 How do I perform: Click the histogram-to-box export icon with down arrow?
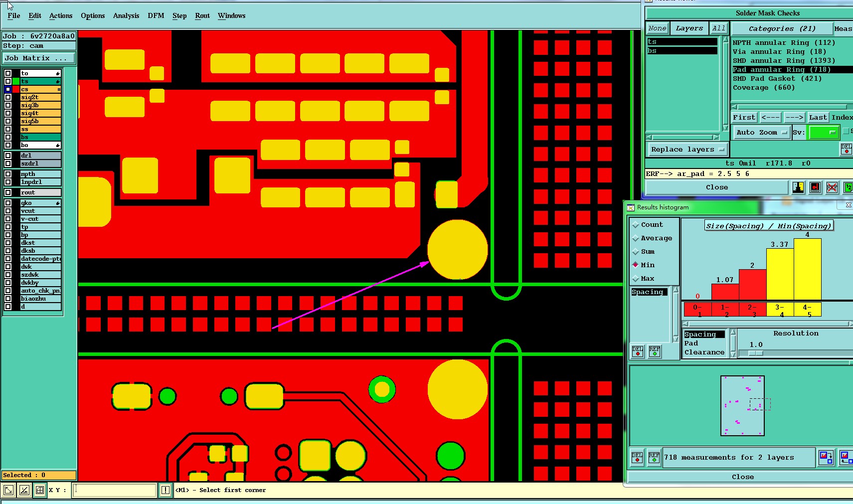tap(826, 457)
